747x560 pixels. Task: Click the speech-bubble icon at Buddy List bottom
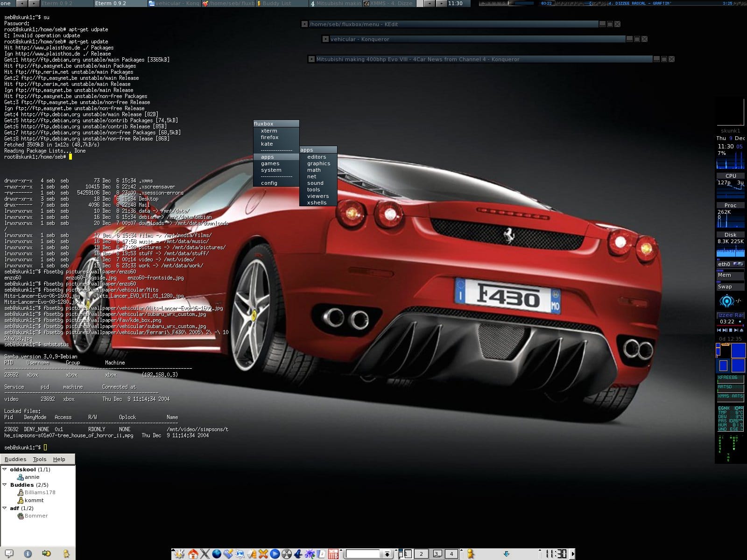(9, 553)
